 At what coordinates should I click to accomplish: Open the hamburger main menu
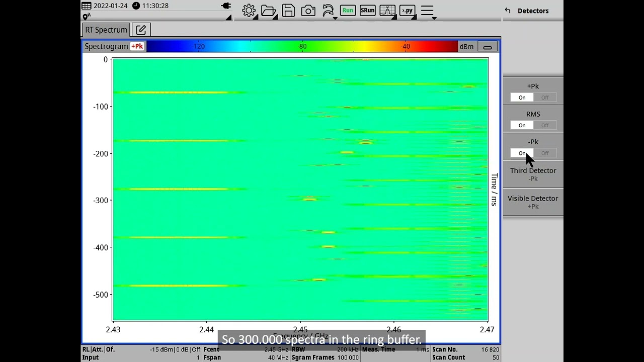pyautogui.click(x=427, y=11)
